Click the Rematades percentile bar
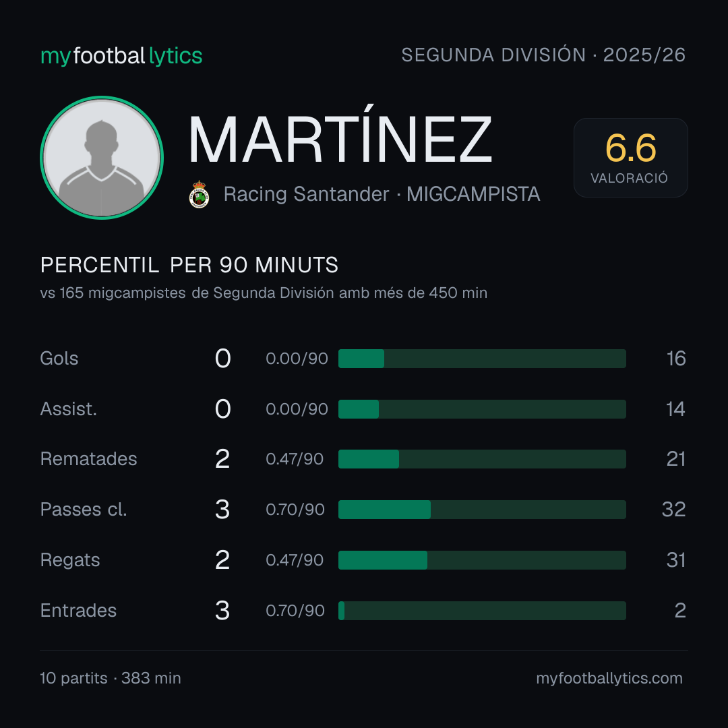The width and height of the screenshot is (728, 728). tap(482, 459)
